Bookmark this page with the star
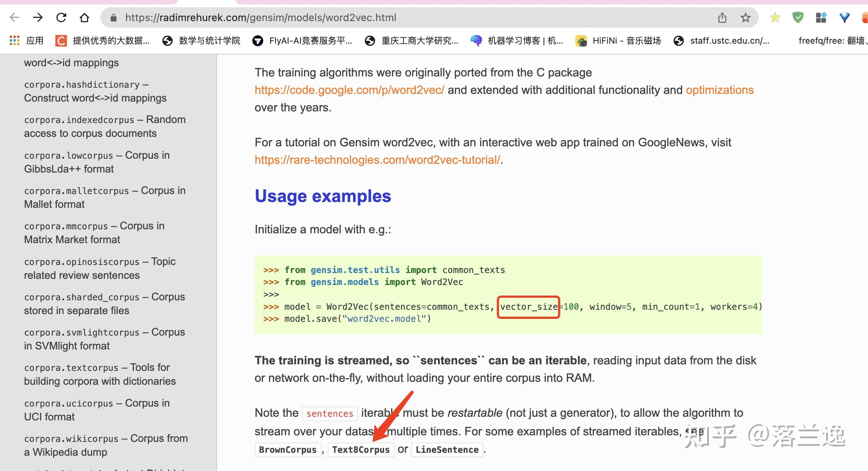Viewport: 868px width, 471px height. [746, 17]
